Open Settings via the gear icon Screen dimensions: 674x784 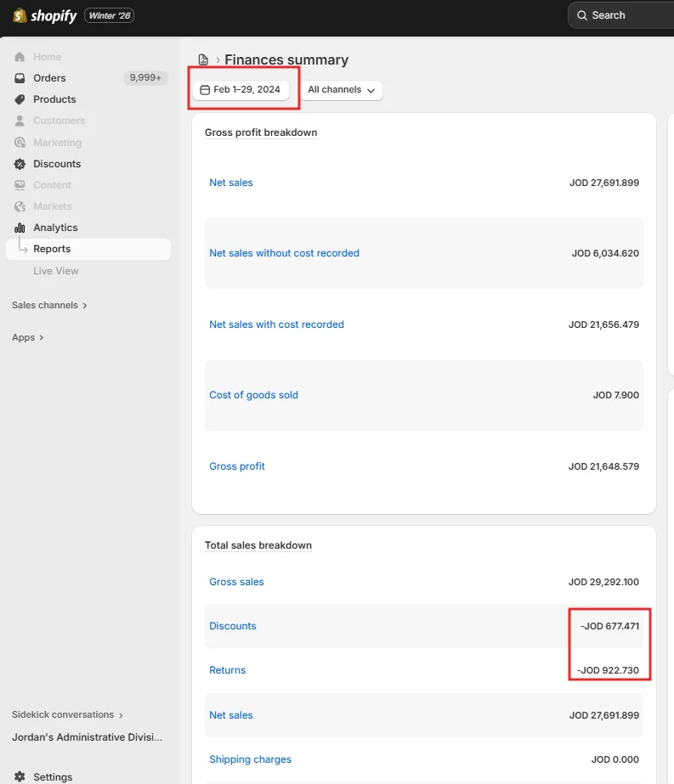[19, 776]
